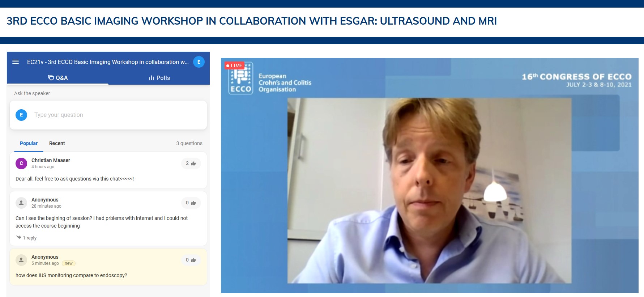Select the Popular questions filter

coord(29,143)
